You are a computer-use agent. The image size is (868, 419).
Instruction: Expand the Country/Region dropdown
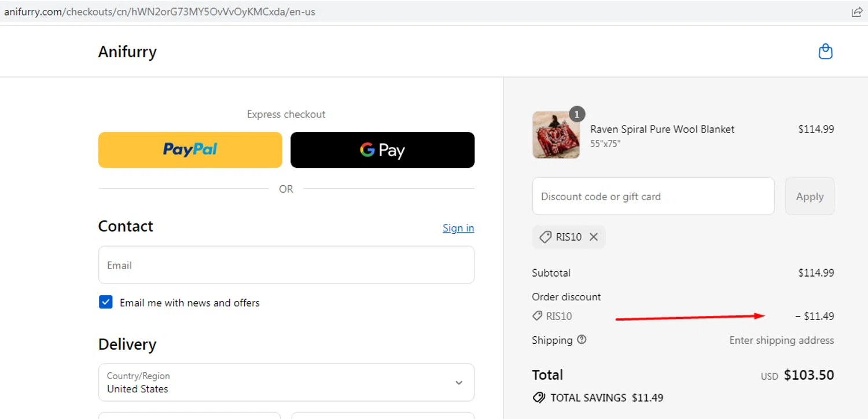[286, 383]
